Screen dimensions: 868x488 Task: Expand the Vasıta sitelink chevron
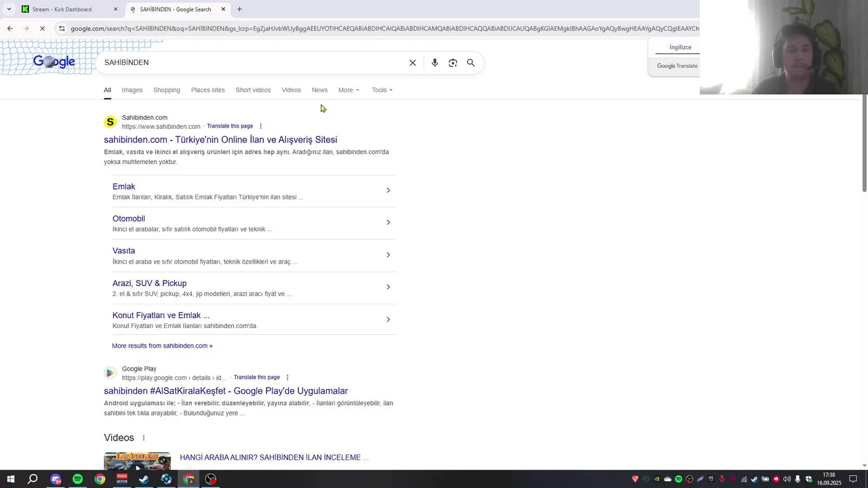tap(388, 255)
